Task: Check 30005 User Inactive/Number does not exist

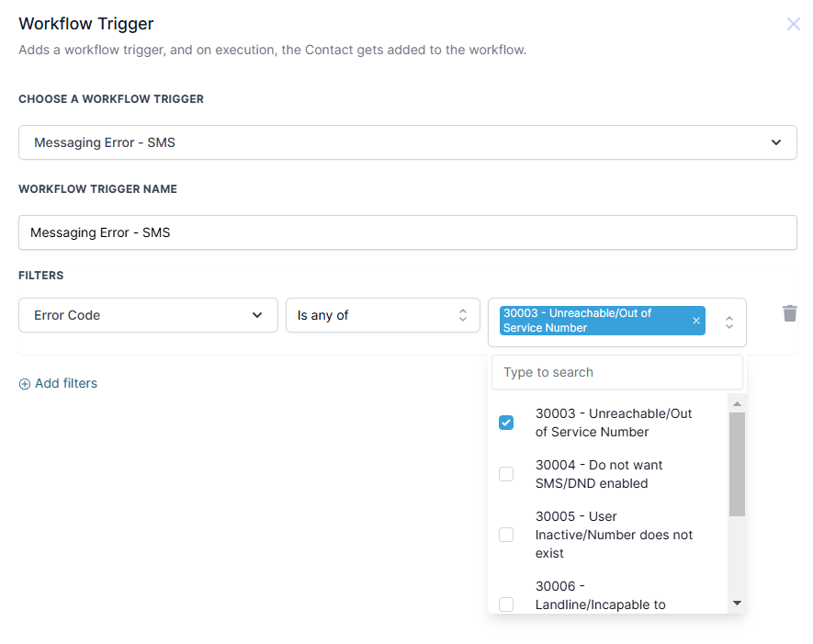Action: 506,535
